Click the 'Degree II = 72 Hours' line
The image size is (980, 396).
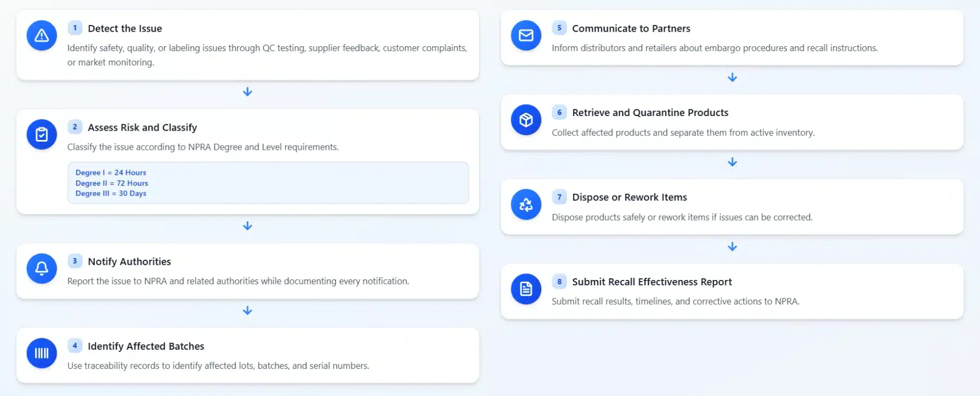coord(112,183)
